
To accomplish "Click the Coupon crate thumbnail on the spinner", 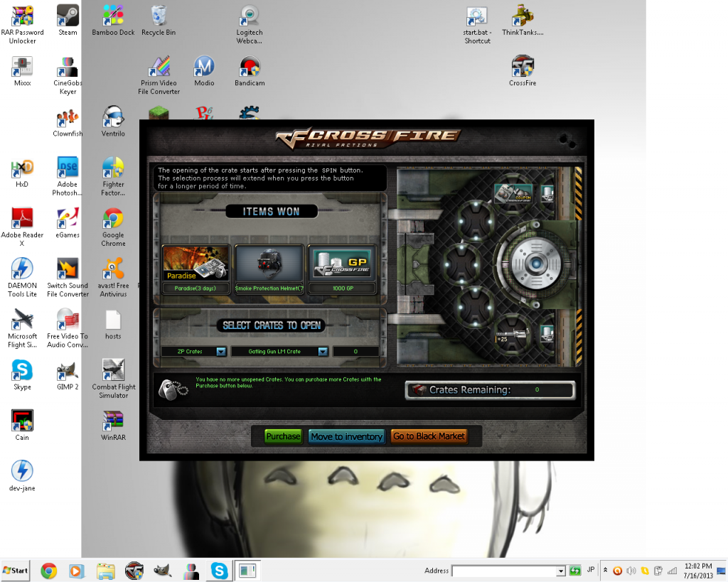I will [513, 193].
